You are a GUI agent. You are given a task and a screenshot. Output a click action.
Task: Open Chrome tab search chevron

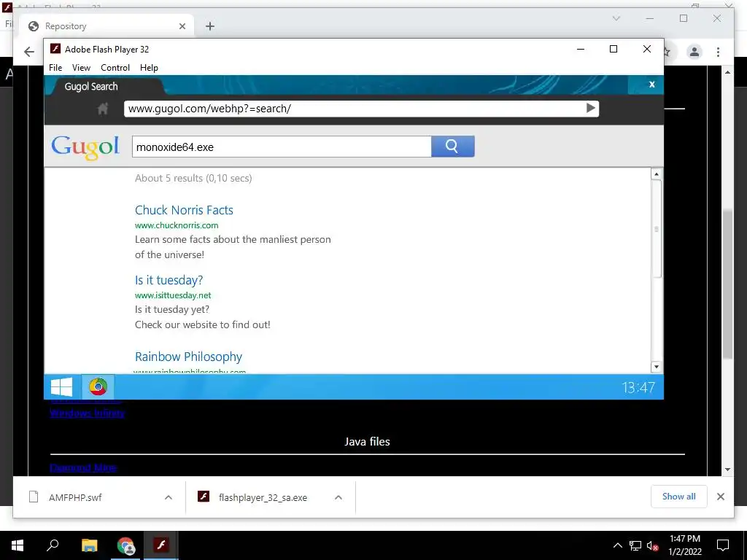click(x=616, y=18)
